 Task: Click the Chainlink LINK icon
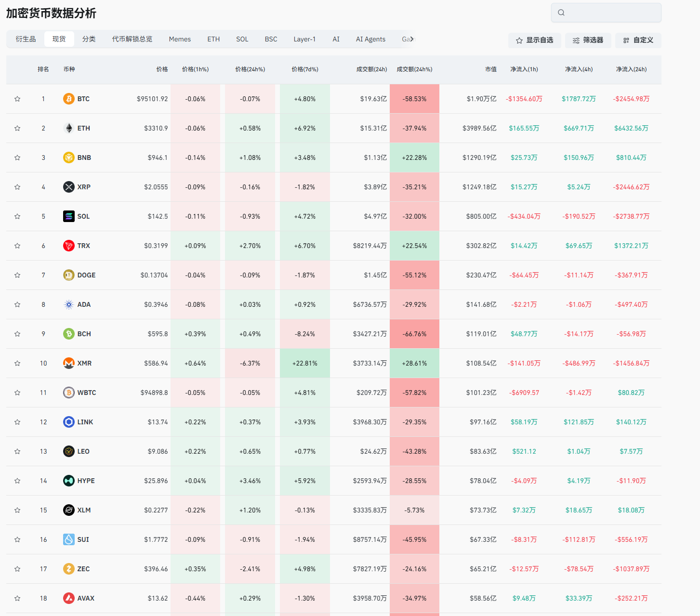69,422
